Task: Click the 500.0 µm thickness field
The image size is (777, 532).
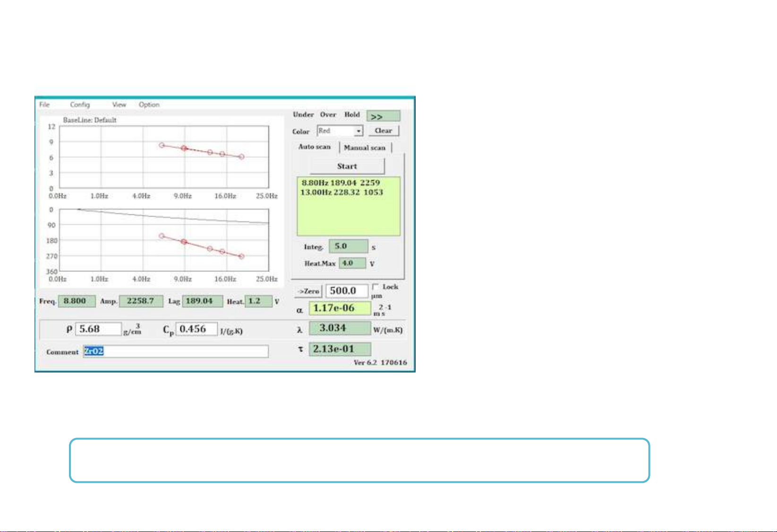Action: click(x=346, y=291)
